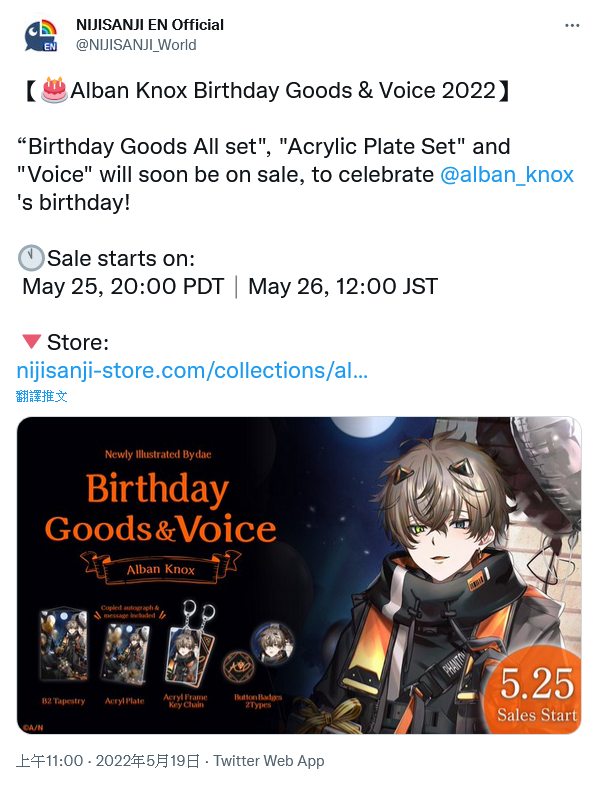
Task: Open the @NIJISANJI_World handle
Action: point(136,45)
